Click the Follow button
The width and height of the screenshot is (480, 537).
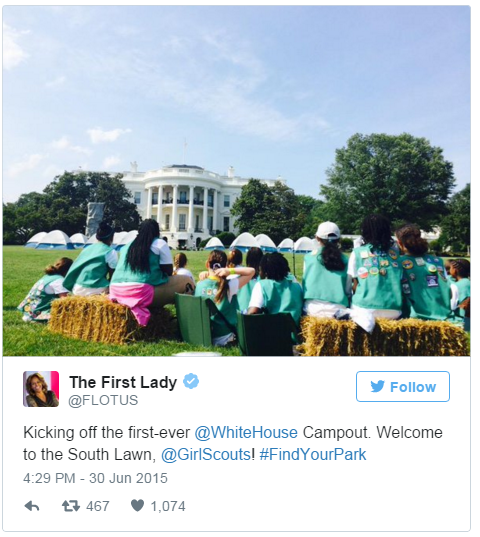(x=403, y=386)
